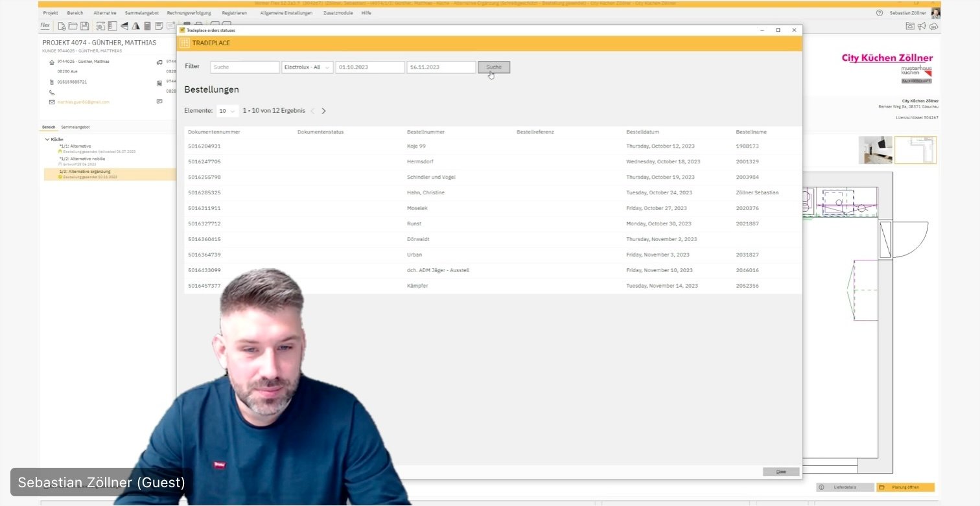The image size is (980, 506).
Task: Open the Zusatzmodule menu
Action: click(x=337, y=12)
